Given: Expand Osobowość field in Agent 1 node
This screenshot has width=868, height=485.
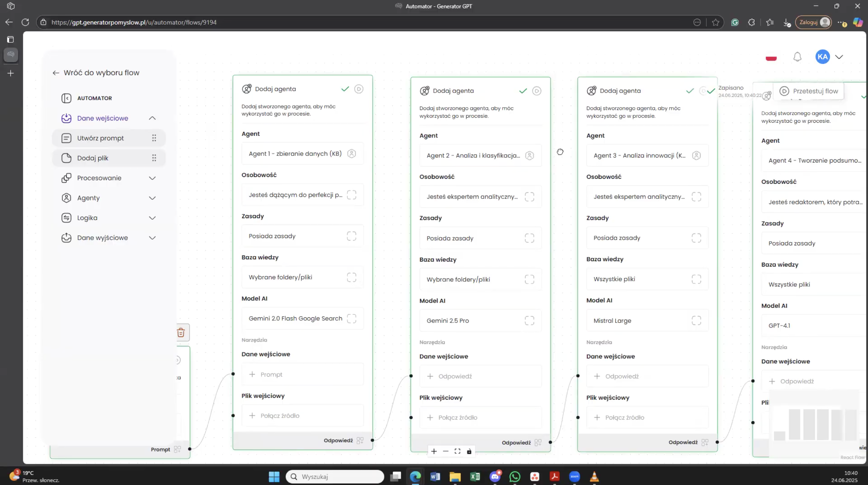Looking at the screenshot, I should (x=352, y=195).
